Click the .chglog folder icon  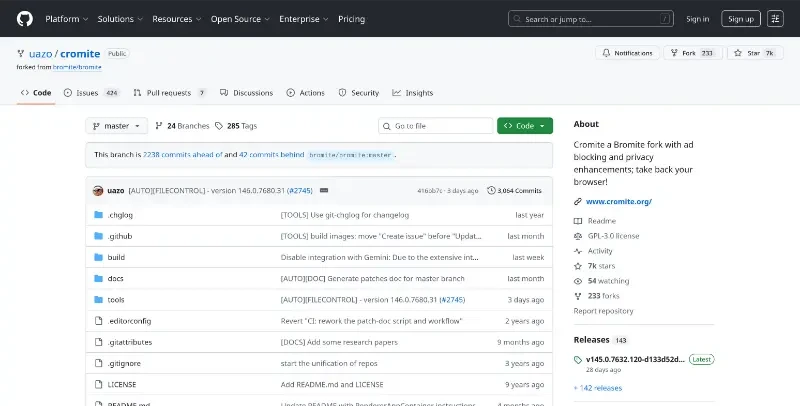pos(98,215)
